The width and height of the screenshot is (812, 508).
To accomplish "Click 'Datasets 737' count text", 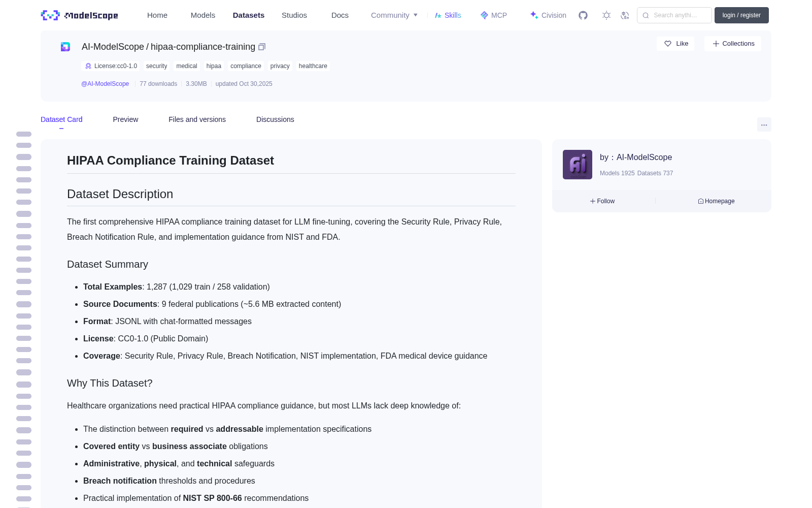I will click(x=655, y=173).
